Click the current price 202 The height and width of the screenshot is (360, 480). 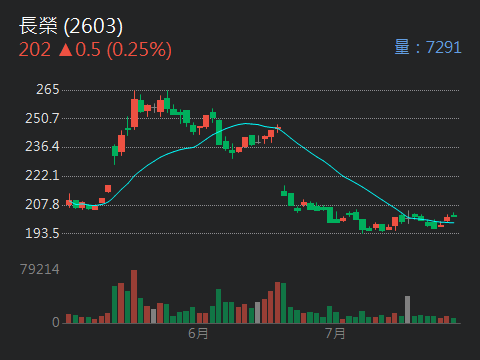point(35,50)
